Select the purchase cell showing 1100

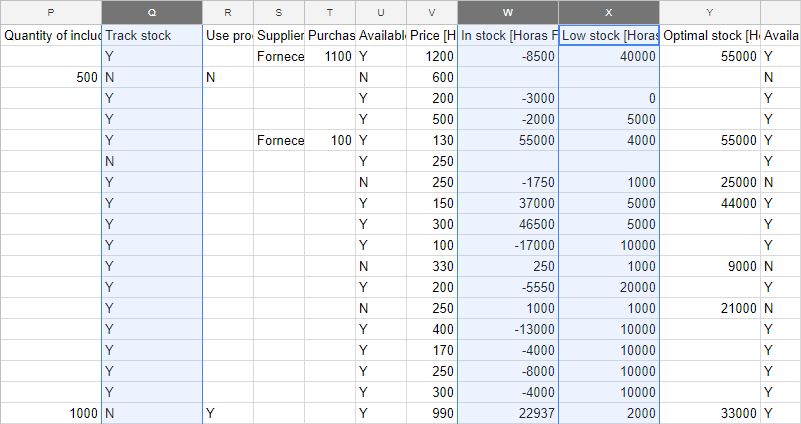pos(330,57)
